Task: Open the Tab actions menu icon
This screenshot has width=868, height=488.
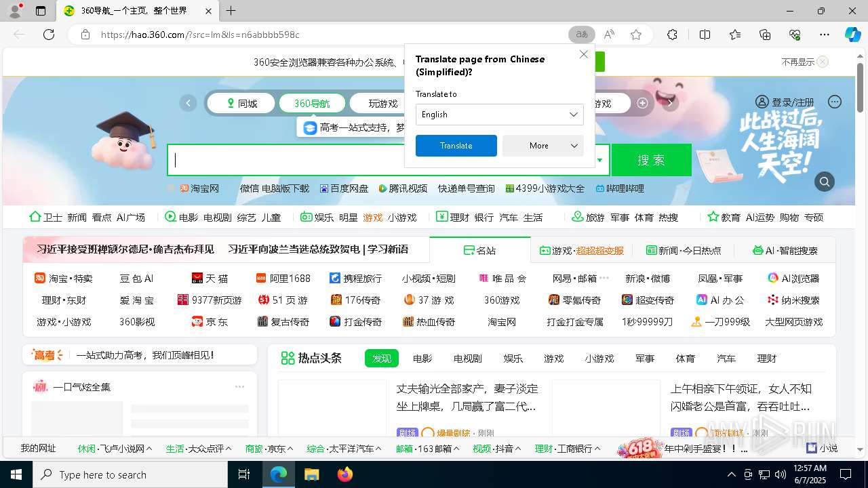Action: [x=41, y=11]
